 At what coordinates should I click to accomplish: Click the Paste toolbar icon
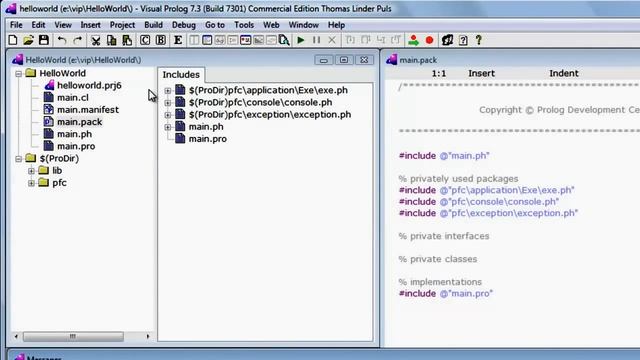click(127, 40)
